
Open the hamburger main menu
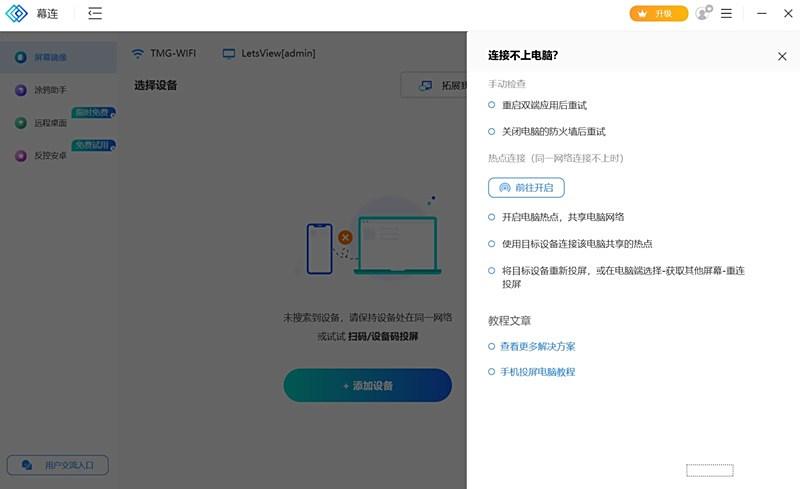coord(727,14)
